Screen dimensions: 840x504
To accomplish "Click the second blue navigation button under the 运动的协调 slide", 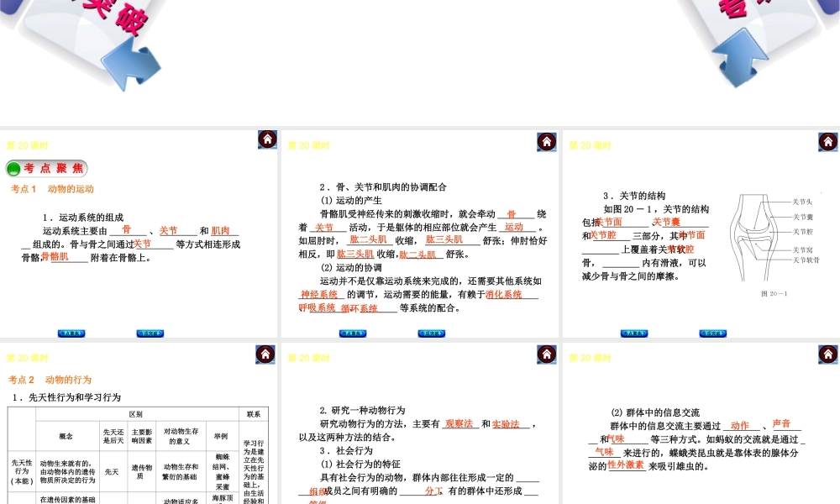I will (x=431, y=333).
